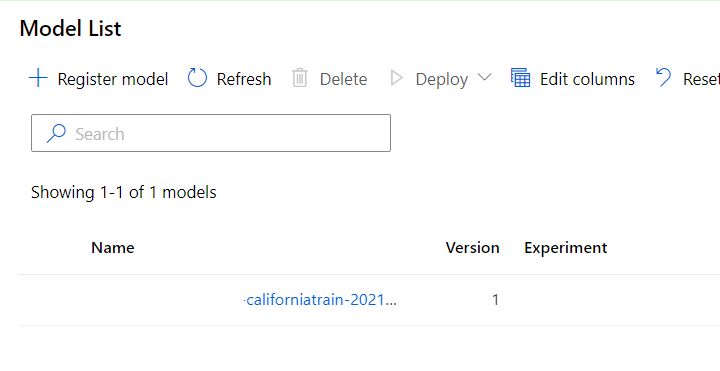The image size is (720, 371).
Task: Expand the Deploy dropdown chevron
Action: [484, 77]
